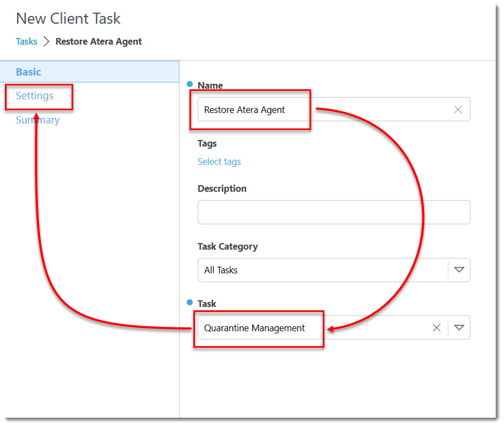Click the Task Category label
Image resolution: width=504 pixels, height=426 pixels.
click(x=227, y=246)
